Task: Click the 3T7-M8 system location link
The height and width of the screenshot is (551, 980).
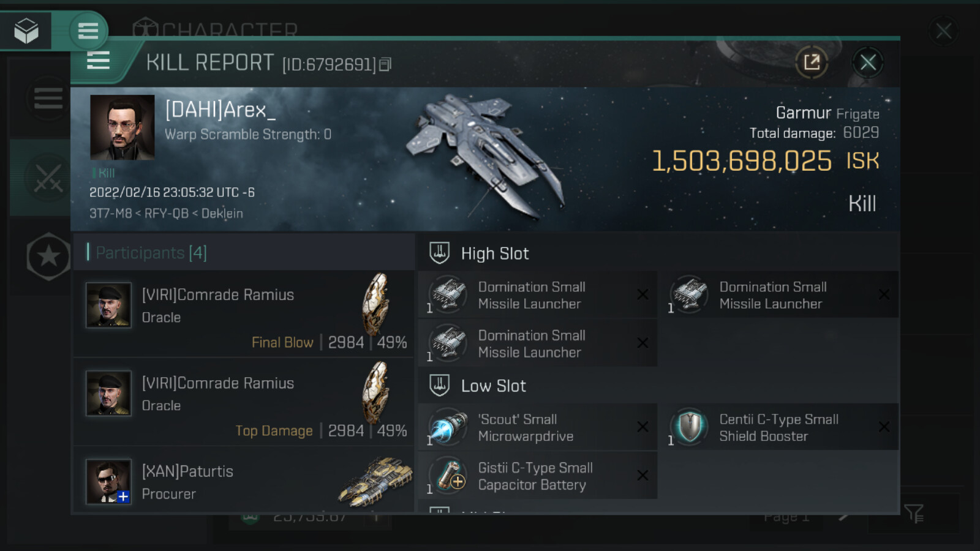Action: tap(110, 213)
